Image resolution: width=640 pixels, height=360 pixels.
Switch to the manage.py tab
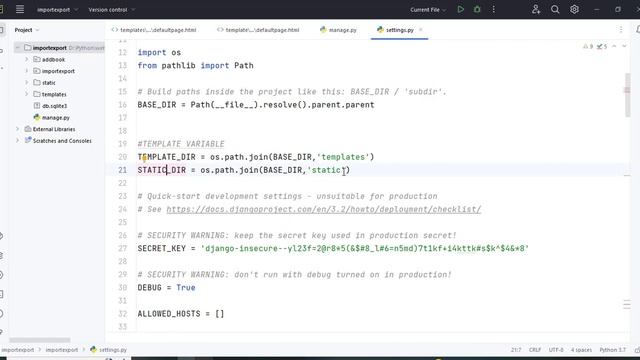[338, 30]
